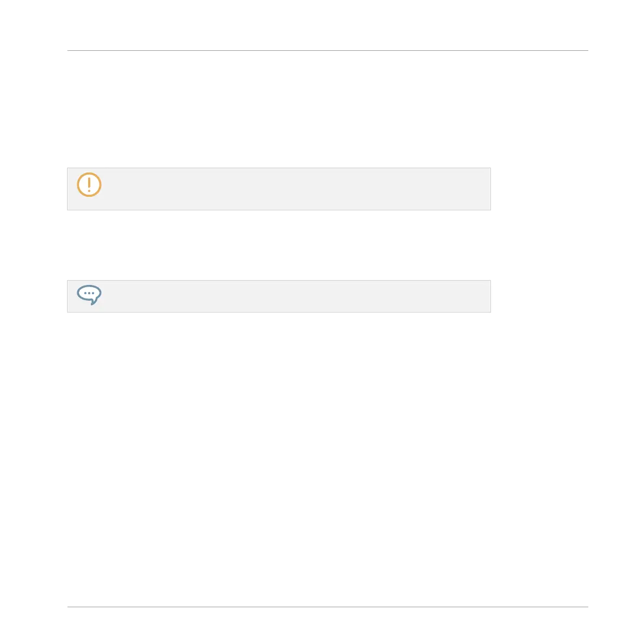This screenshot has width=644, height=644.
Task: Select the gray speech bubble tip box
Action: (x=279, y=296)
